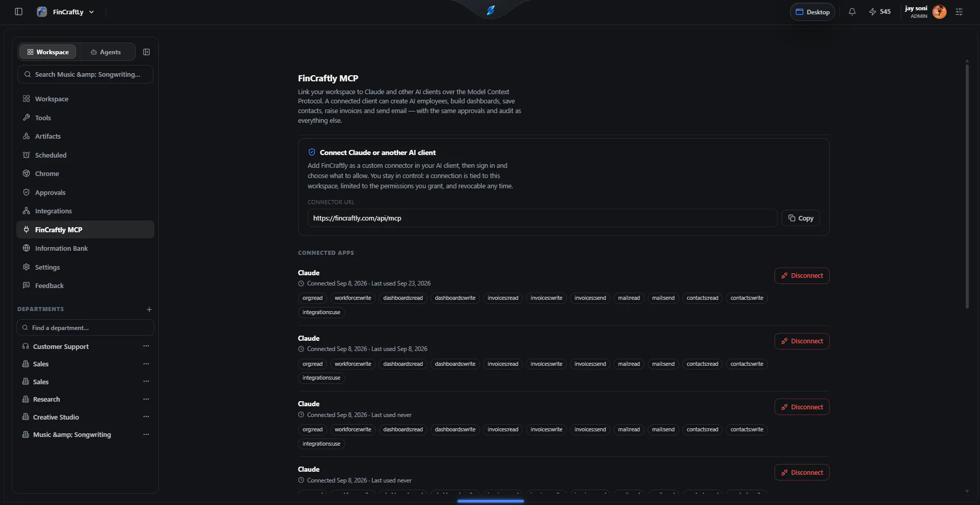Add a new department with plus icon

coord(149,310)
